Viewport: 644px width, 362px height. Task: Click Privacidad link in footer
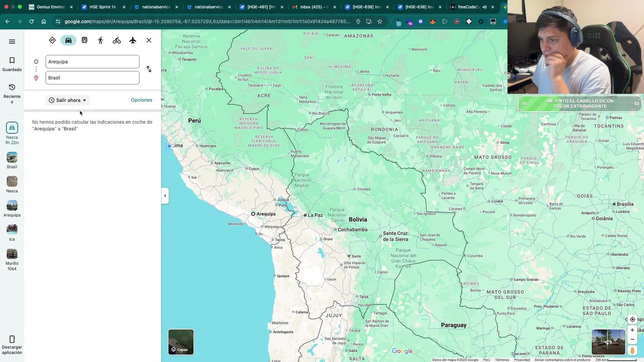click(522, 359)
